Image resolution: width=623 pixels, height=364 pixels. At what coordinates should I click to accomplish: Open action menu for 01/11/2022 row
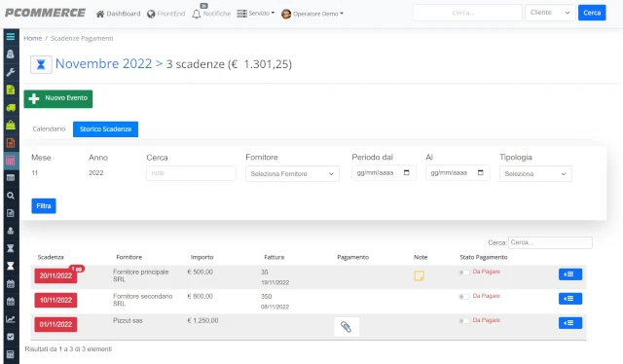[570, 323]
